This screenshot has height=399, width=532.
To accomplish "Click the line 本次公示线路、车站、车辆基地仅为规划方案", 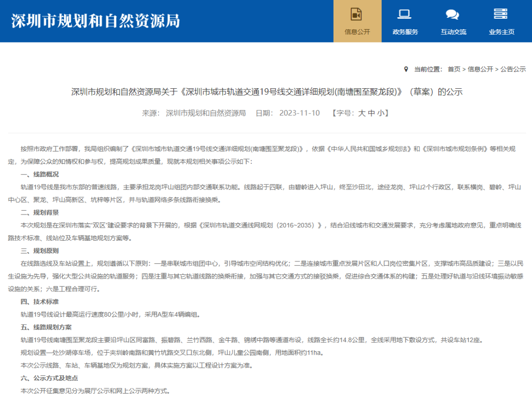I will [137, 366].
